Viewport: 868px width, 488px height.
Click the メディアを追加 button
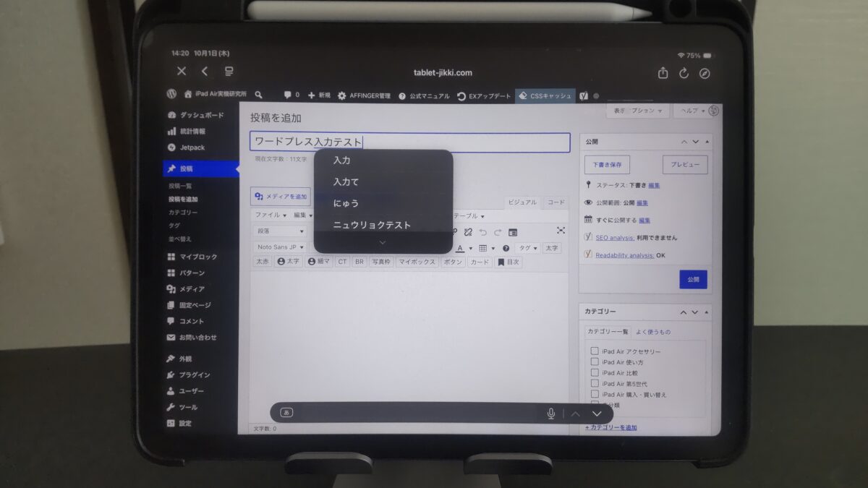(281, 197)
